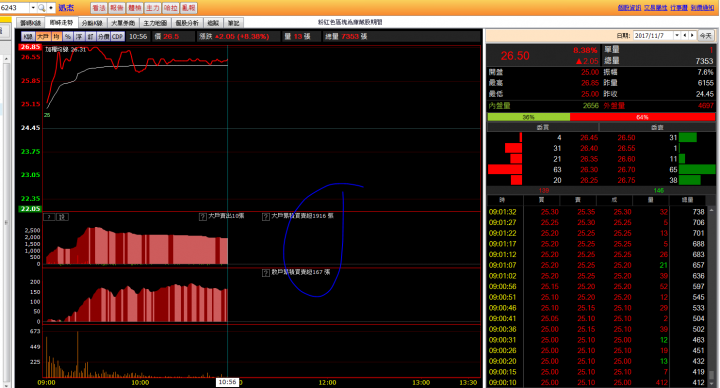Click the ? icon beside 散戶 figure of 167 張
The height and width of the screenshot is (388, 720).
(x=265, y=273)
